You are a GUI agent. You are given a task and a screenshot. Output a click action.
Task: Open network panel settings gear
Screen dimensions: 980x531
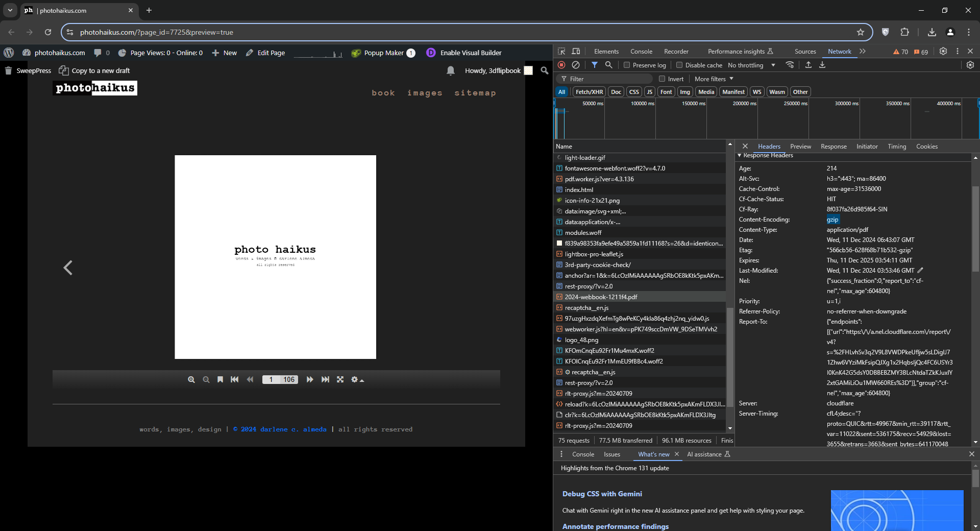pos(970,65)
